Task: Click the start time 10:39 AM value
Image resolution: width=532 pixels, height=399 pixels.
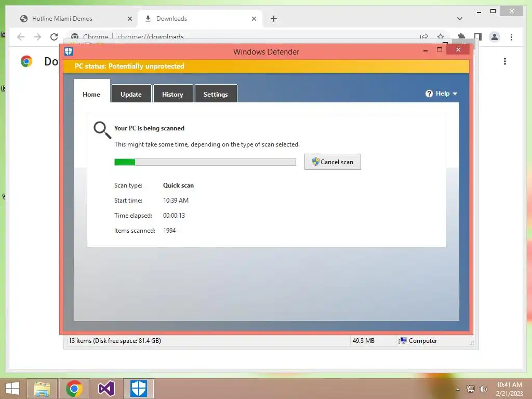Action: tap(176, 200)
